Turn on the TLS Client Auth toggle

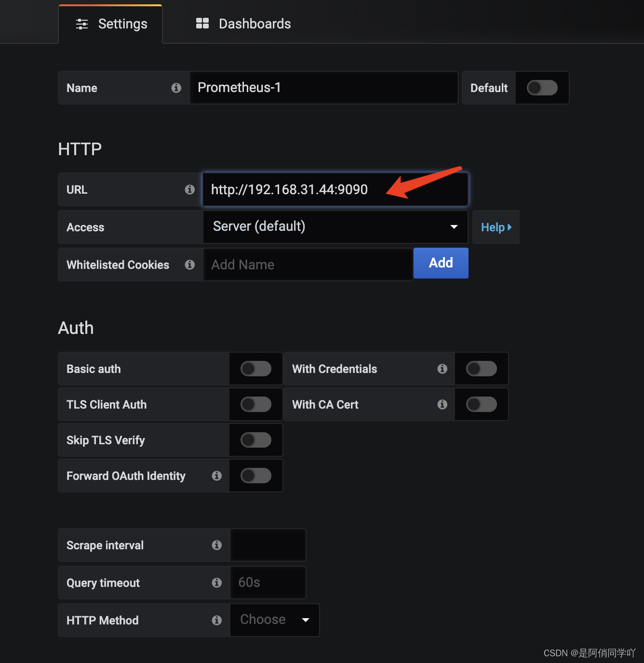click(256, 404)
